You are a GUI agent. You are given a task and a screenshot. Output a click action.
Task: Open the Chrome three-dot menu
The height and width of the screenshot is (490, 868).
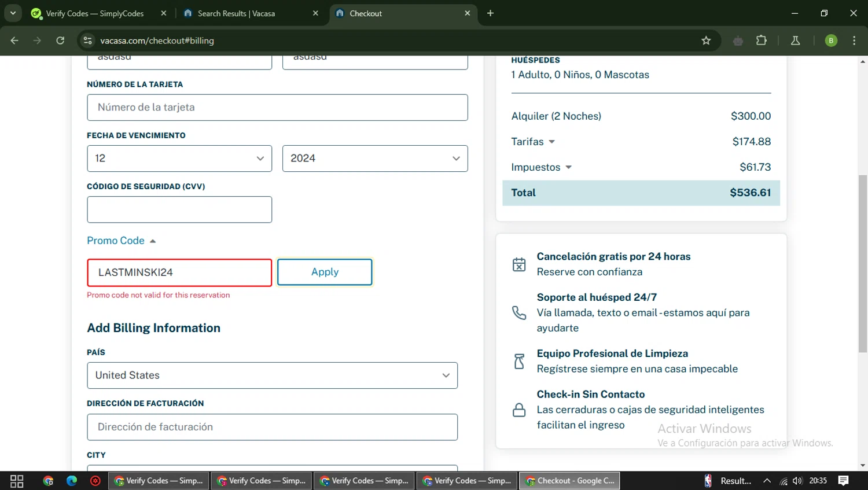854,40
